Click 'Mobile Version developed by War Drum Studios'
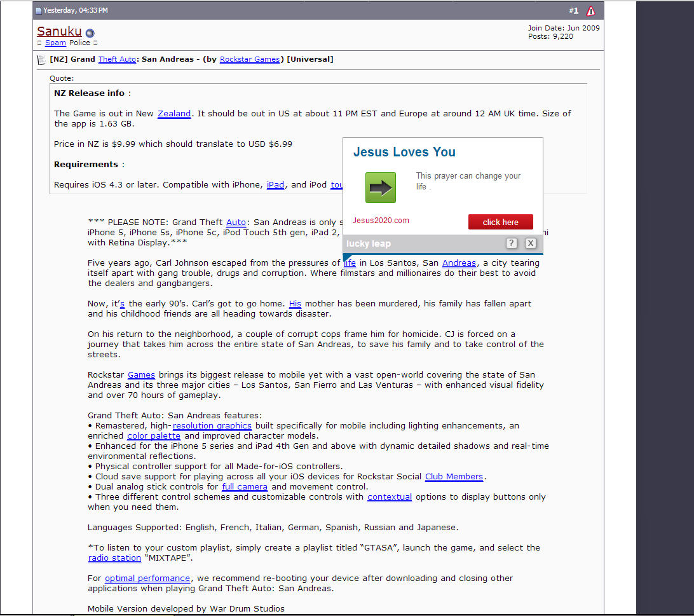Screen dimensions: 694x616 click(186, 609)
